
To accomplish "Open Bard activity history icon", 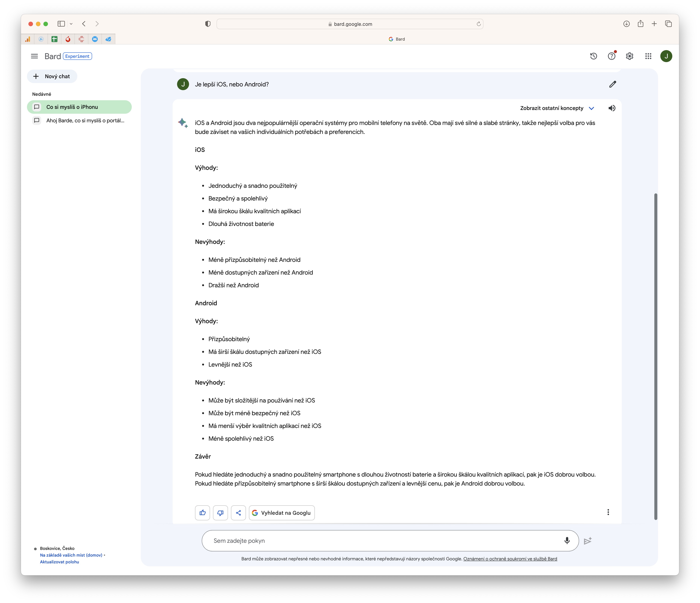I will pyautogui.click(x=593, y=56).
